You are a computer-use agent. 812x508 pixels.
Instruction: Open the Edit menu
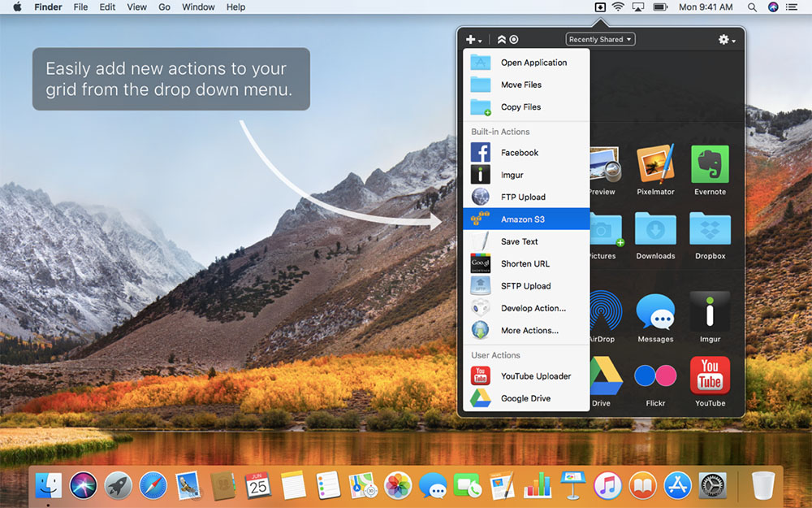[107, 7]
